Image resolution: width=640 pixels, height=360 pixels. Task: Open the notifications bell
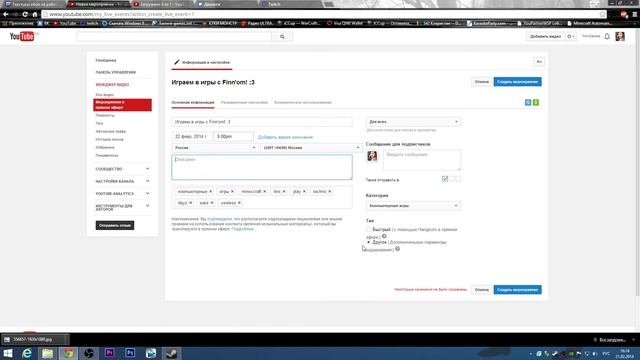(x=607, y=36)
